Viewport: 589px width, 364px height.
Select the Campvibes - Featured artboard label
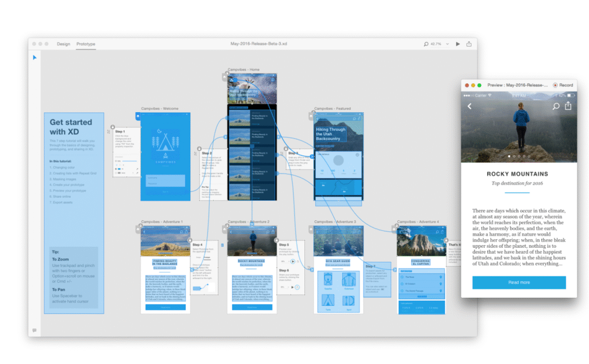pyautogui.click(x=332, y=109)
